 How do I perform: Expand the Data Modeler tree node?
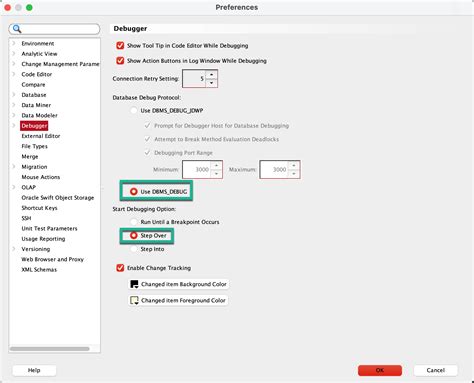tap(14, 115)
